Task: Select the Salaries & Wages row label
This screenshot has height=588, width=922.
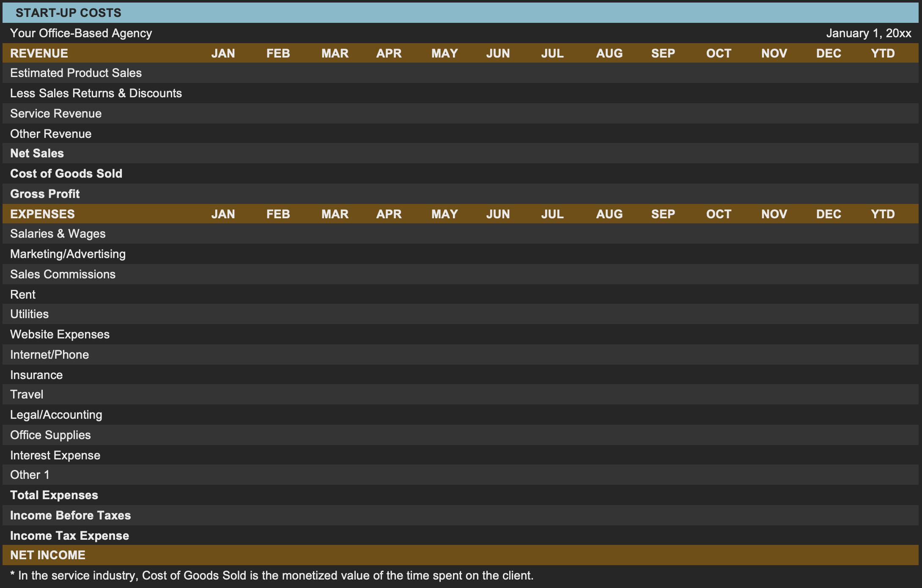Action: pyautogui.click(x=58, y=234)
